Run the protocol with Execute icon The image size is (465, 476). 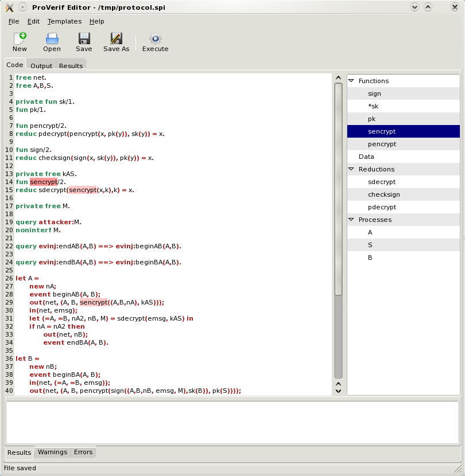pyautogui.click(x=155, y=39)
